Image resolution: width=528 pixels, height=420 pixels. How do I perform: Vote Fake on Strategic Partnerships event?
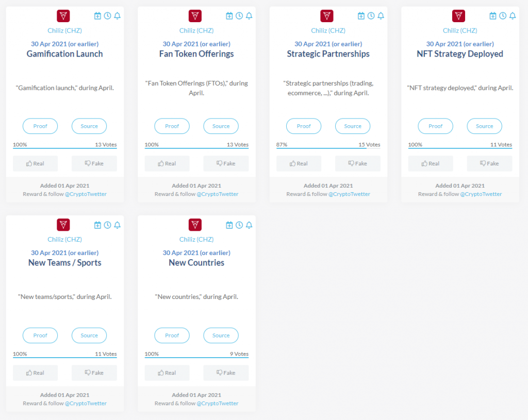click(357, 163)
